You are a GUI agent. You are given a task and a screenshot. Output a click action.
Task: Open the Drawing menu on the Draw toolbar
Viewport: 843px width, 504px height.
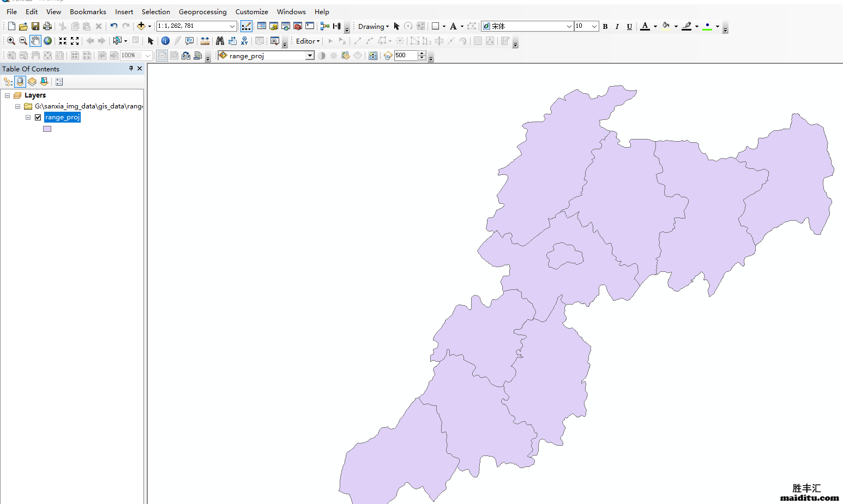click(373, 26)
